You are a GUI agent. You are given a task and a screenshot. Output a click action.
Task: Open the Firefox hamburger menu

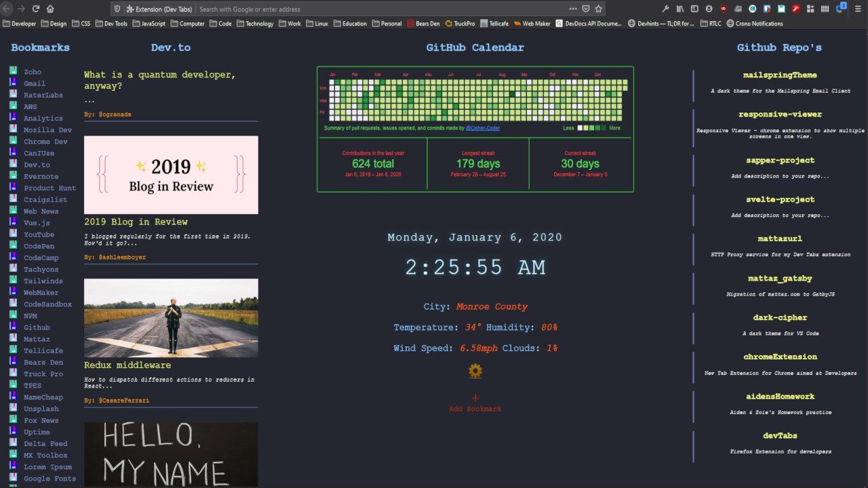click(x=859, y=9)
